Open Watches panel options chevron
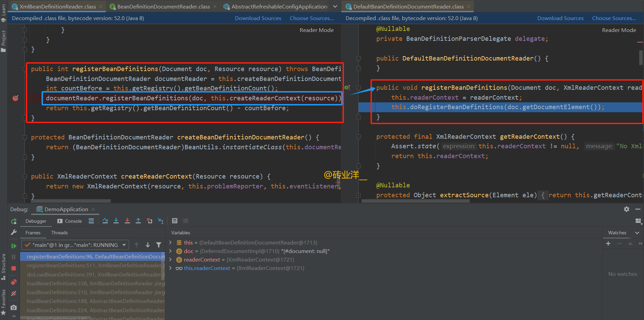644x320 pixels. pyautogui.click(x=637, y=233)
